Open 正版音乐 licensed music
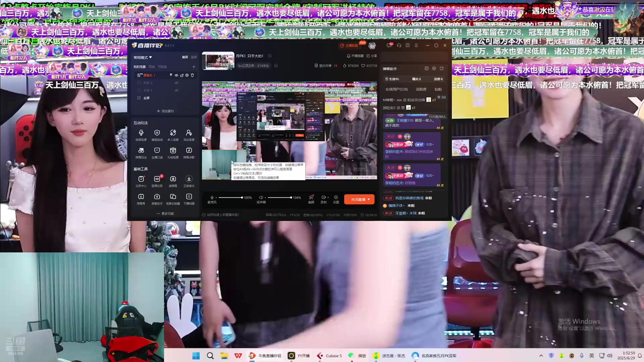644x362 pixels. (x=189, y=181)
